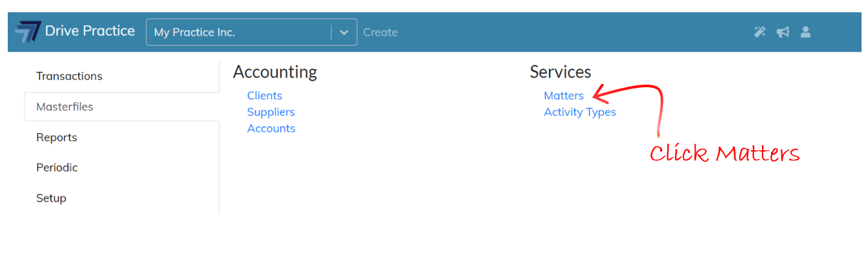Click the Accounts link
This screenshot has width=868, height=274.
tap(271, 129)
